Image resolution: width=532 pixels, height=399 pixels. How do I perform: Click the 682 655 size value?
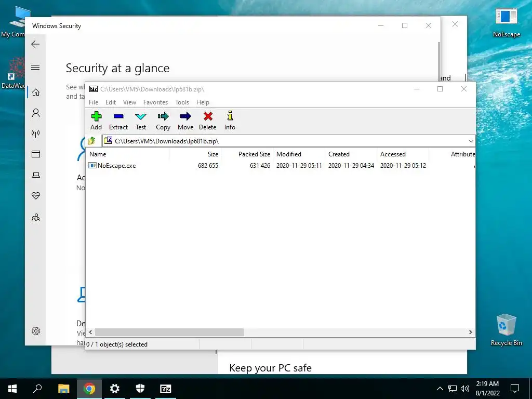[208, 166]
